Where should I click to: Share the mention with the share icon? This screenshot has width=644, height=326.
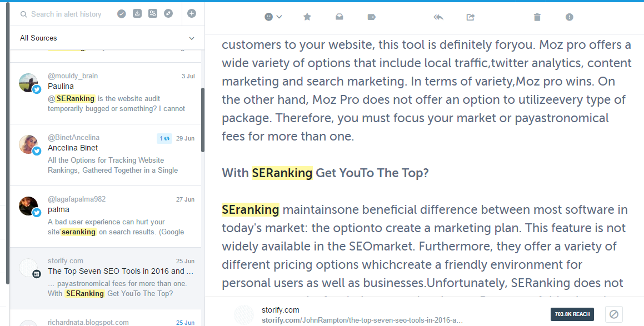click(x=471, y=17)
